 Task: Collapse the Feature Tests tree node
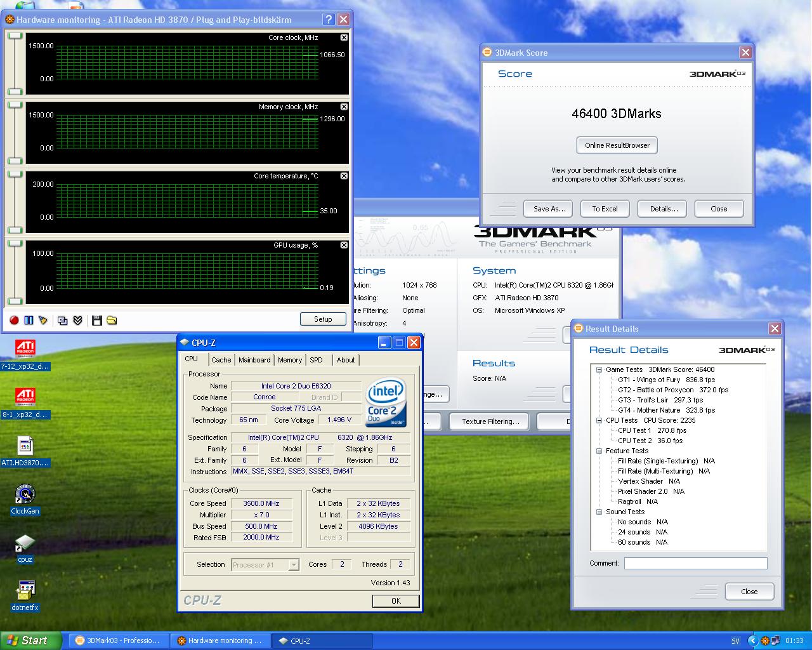(x=599, y=451)
